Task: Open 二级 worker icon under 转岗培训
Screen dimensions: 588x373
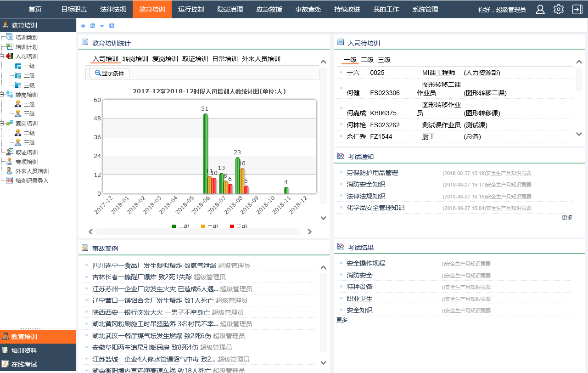Action: [x=18, y=104]
